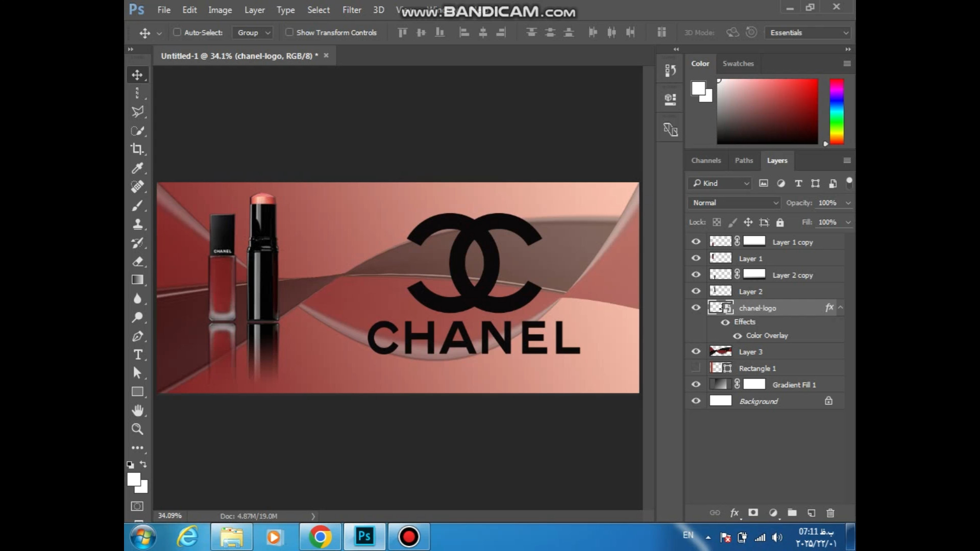Select the Quick Selection tool
This screenshot has width=980, height=551.
coord(137,131)
